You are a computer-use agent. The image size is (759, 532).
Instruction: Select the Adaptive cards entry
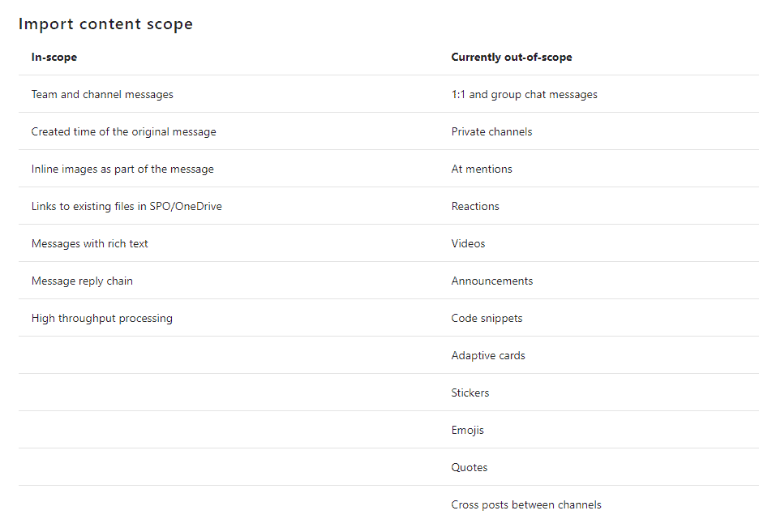point(488,355)
